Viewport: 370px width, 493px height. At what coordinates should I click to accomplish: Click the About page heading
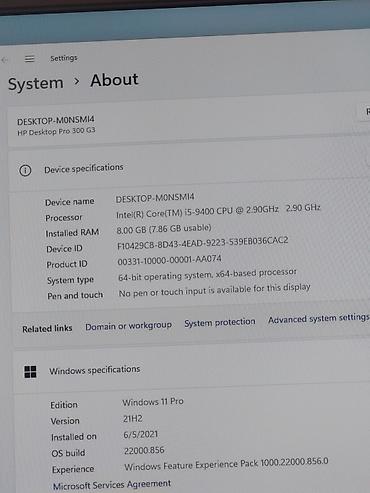tap(114, 80)
